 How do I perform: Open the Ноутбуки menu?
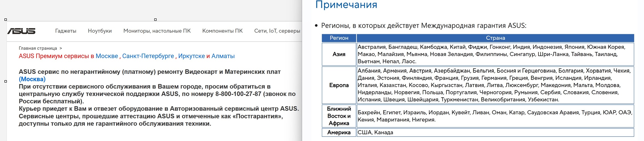pos(100,31)
